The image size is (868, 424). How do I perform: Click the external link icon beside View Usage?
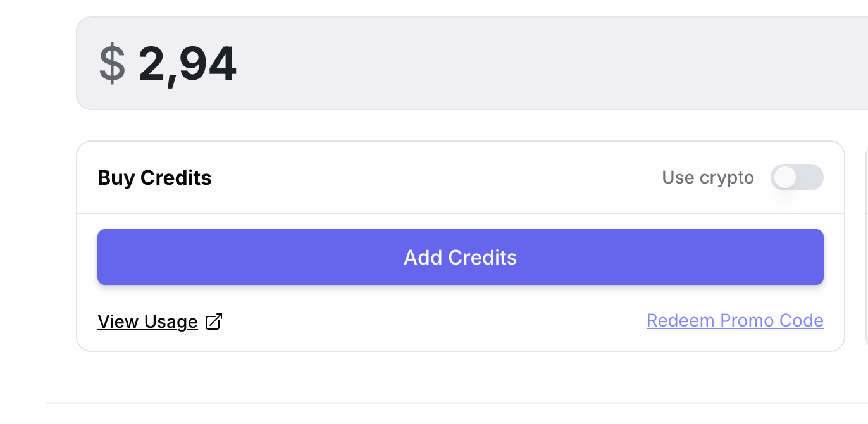(x=214, y=322)
